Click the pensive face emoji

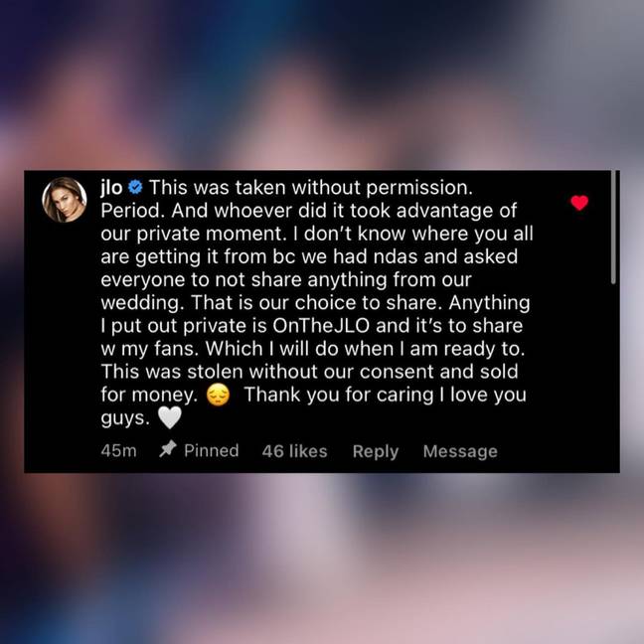218,395
